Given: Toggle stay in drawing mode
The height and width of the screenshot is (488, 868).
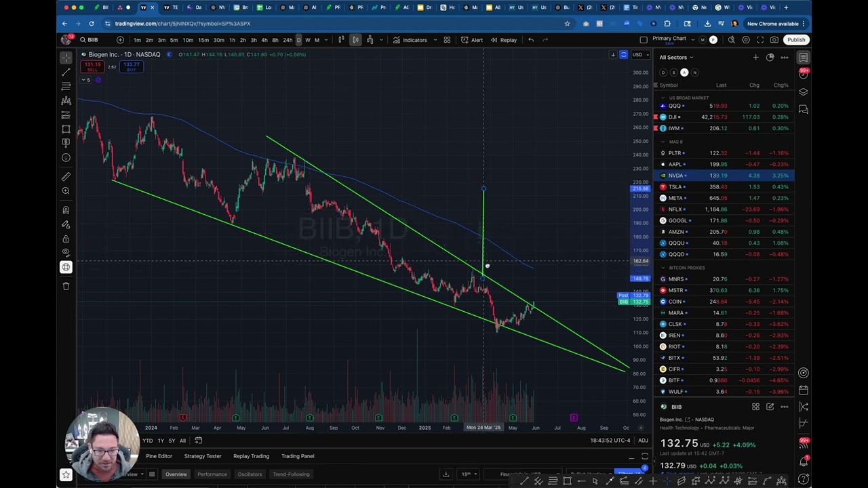Looking at the screenshot, I should pos(66,224).
